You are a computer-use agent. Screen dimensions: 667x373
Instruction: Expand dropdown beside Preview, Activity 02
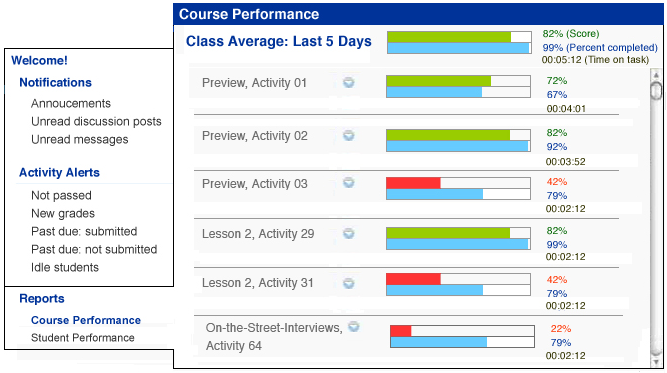348,136
